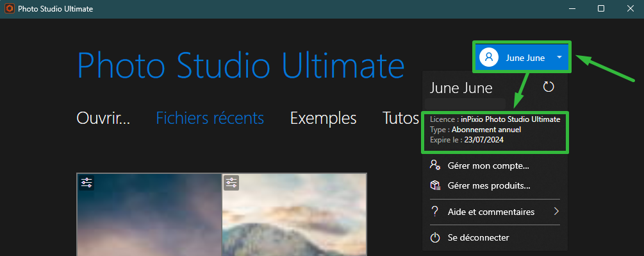Switch to Fichiers récents tab

[x=210, y=118]
